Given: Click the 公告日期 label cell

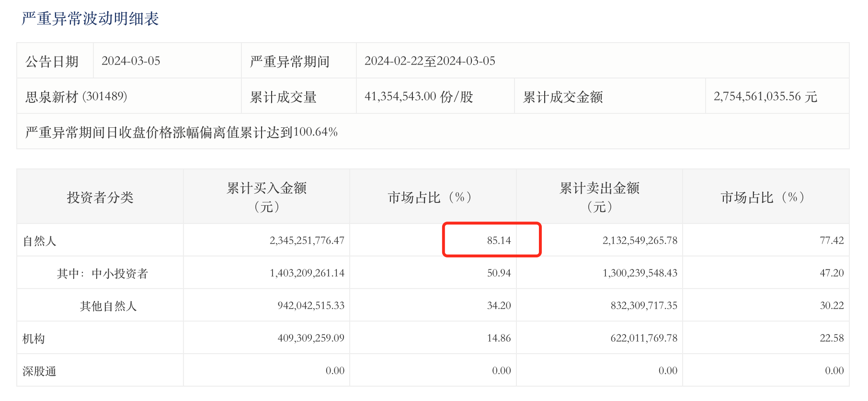Looking at the screenshot, I should [52, 61].
